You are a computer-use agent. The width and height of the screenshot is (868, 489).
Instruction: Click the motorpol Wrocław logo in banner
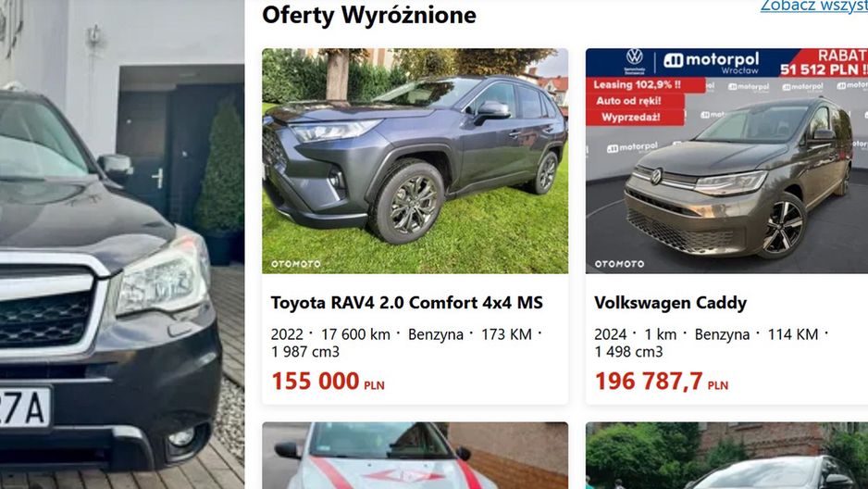point(711,63)
